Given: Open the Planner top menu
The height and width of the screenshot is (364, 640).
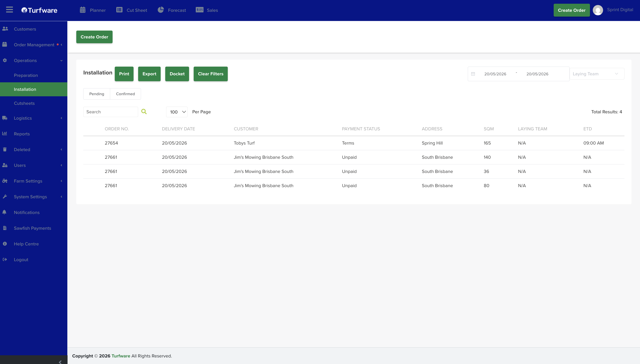Looking at the screenshot, I should [x=93, y=10].
